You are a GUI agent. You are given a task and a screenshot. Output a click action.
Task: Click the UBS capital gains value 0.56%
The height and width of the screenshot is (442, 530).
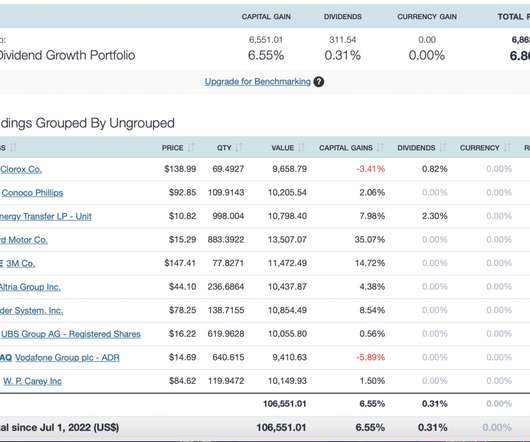[x=372, y=334]
